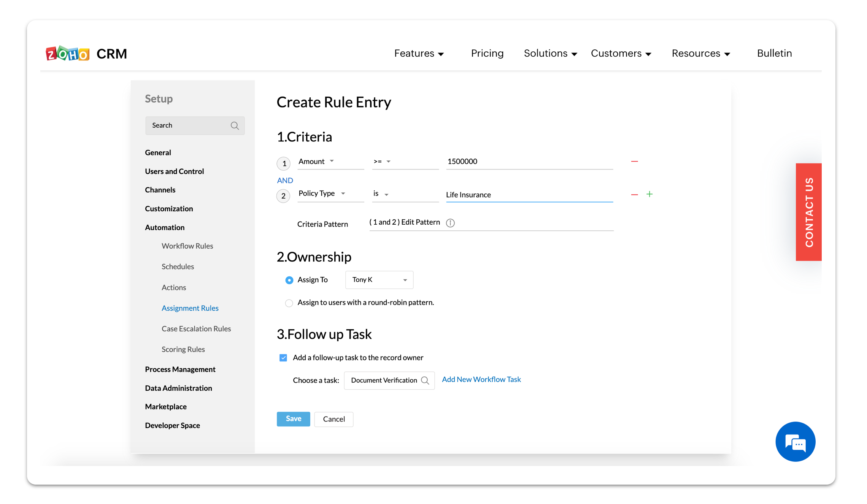Open Users and Control section
Viewport: 867px width, 504px height.
coord(174,171)
